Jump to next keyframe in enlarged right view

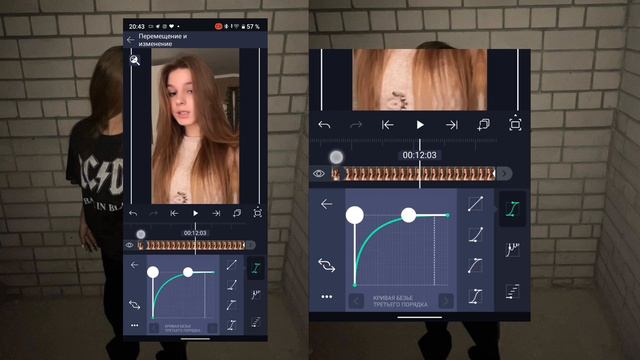click(x=452, y=124)
